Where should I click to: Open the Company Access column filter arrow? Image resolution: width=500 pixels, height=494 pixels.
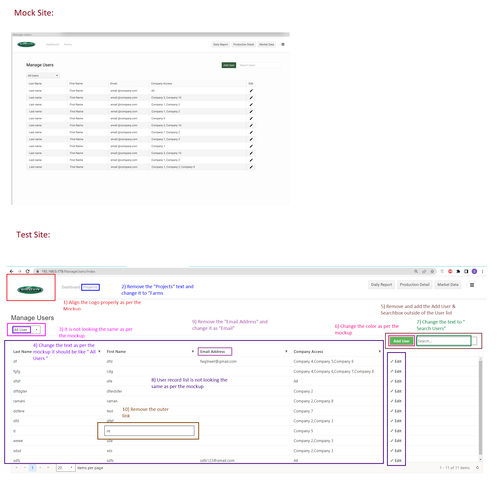click(x=379, y=352)
